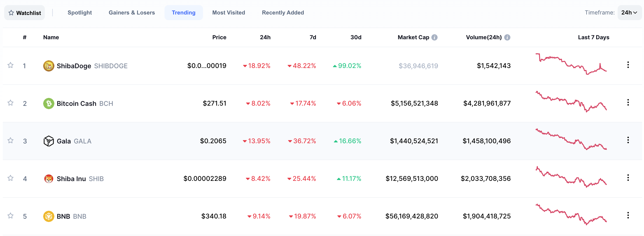Click the Volume(24h) info icon
The image size is (644, 236).
click(507, 37)
